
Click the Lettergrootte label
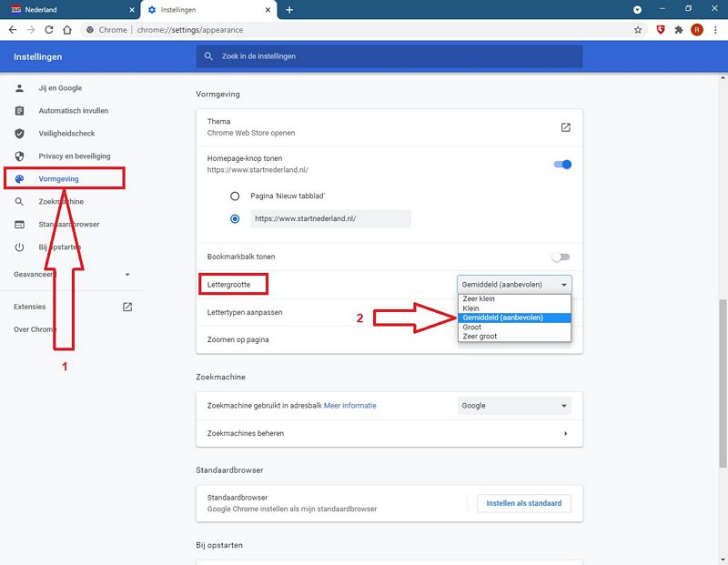[228, 285]
